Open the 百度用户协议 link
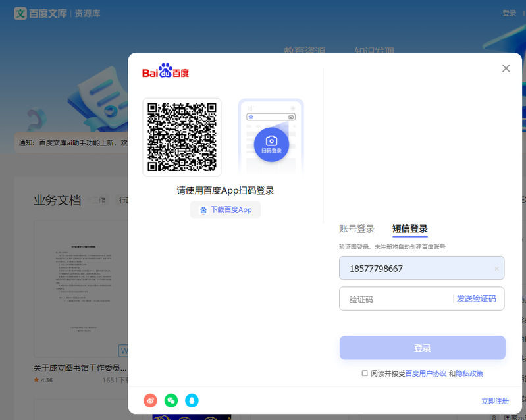This screenshot has width=526, height=420. pos(426,373)
